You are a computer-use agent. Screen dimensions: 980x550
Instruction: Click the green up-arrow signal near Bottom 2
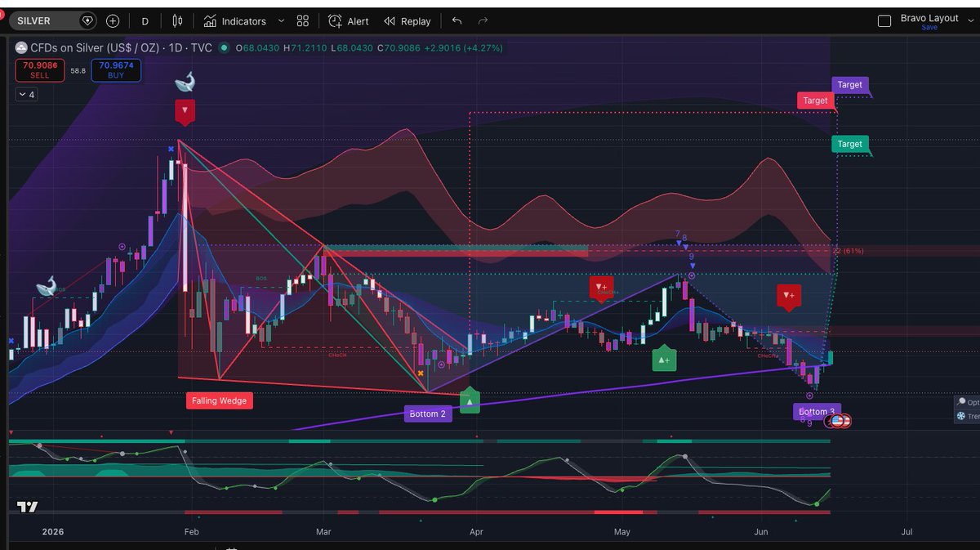(470, 401)
